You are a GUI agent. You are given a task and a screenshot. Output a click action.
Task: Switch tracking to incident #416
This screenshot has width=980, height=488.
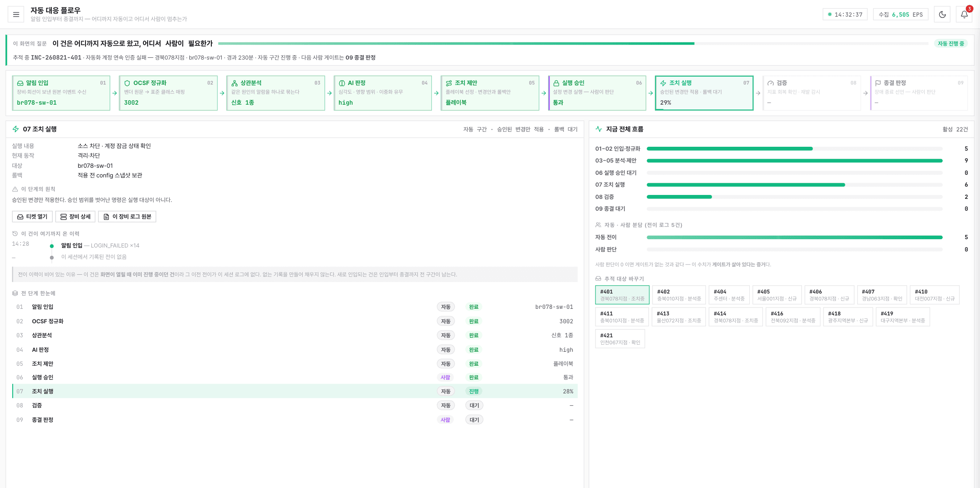pos(793,317)
